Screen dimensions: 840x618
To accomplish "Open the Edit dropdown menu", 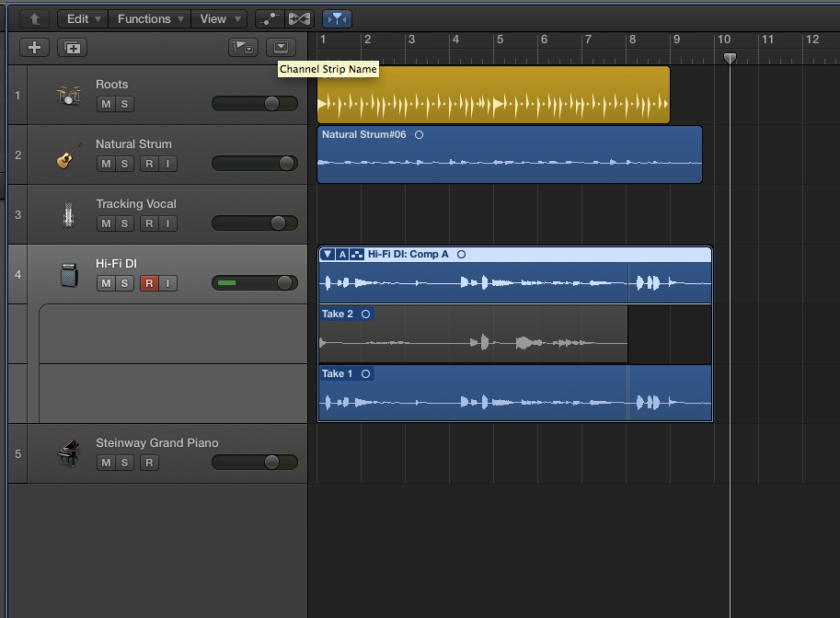I will pos(83,18).
